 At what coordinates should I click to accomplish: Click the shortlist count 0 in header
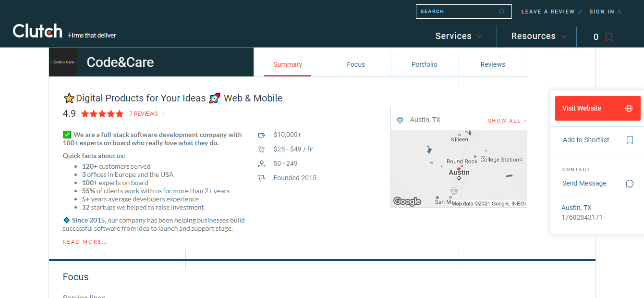pos(596,37)
